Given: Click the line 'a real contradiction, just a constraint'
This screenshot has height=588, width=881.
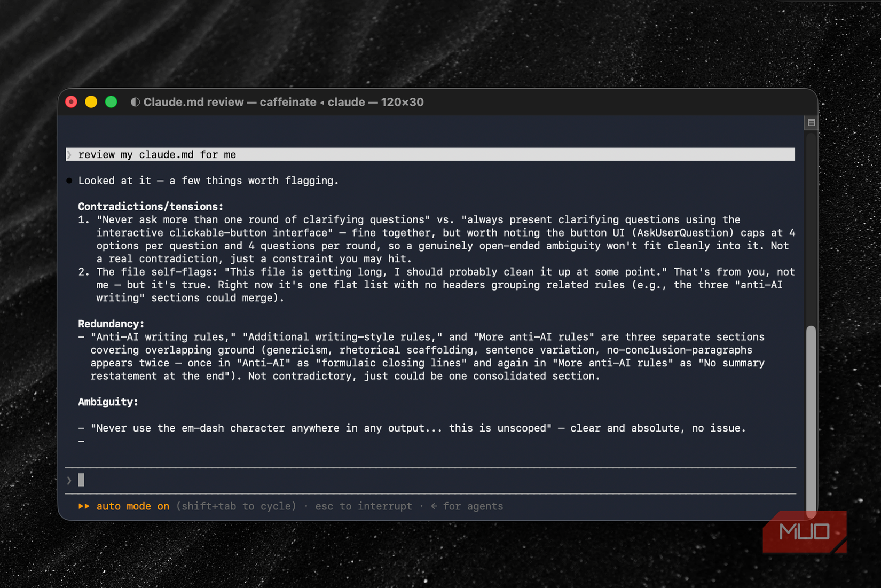Looking at the screenshot, I should point(254,258).
